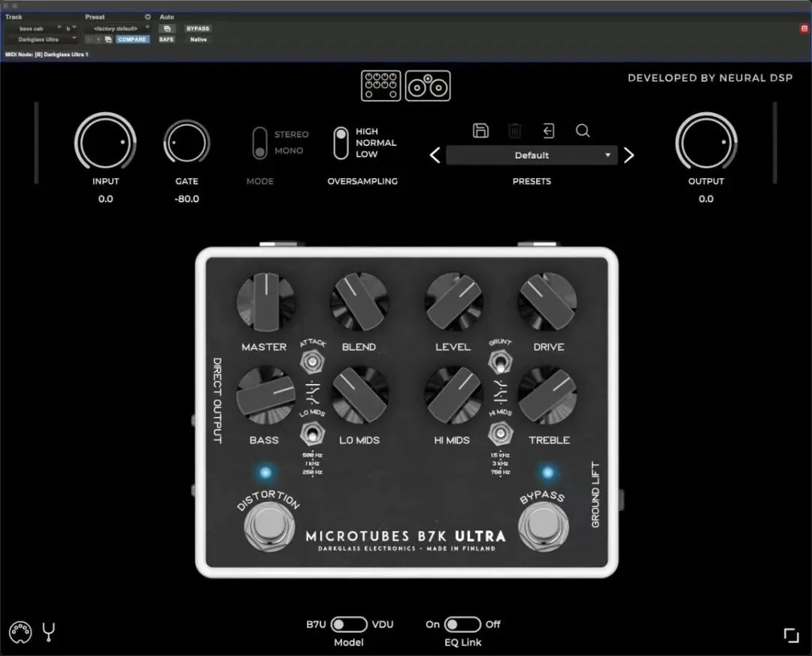Open the bass cab track selector
812x656 pixels.
click(x=34, y=29)
